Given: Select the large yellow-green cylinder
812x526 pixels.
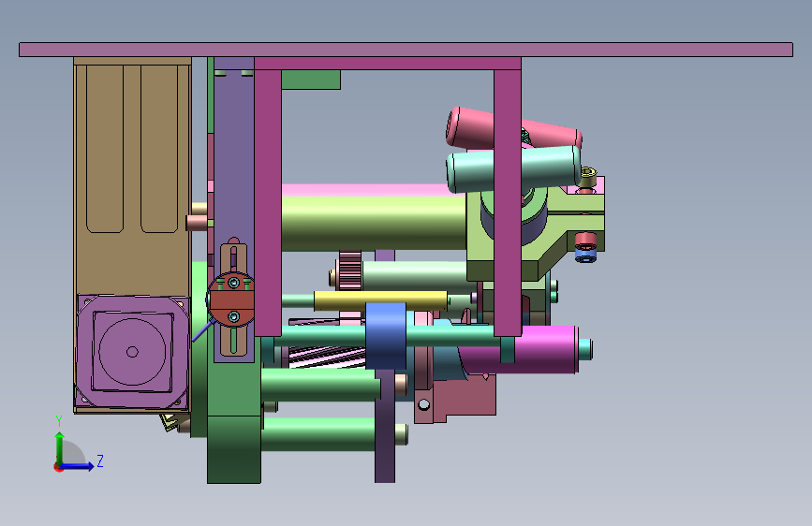Looking at the screenshot, I should click(x=374, y=224).
